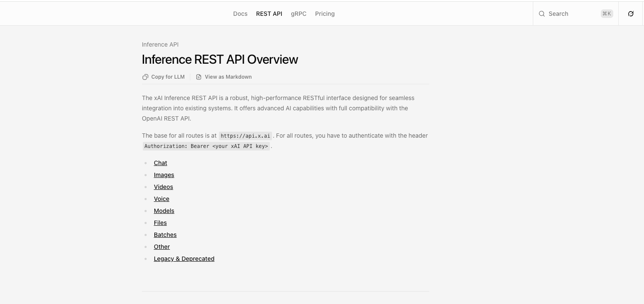Click the Inference API breadcrumb label

coord(160,44)
